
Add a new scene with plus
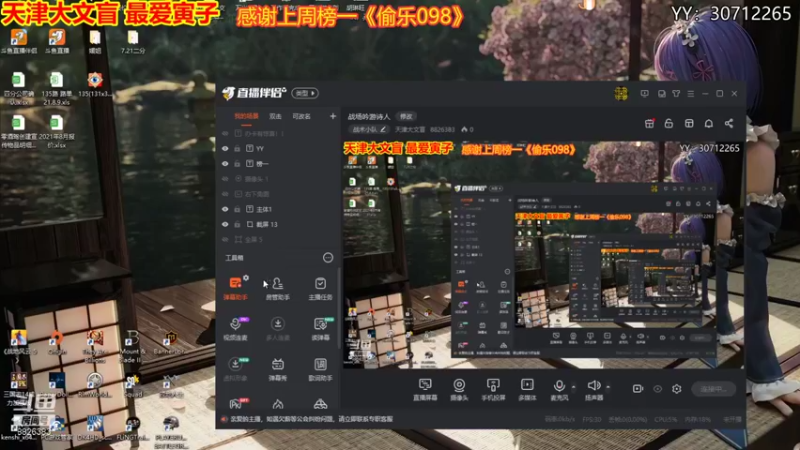(333, 116)
